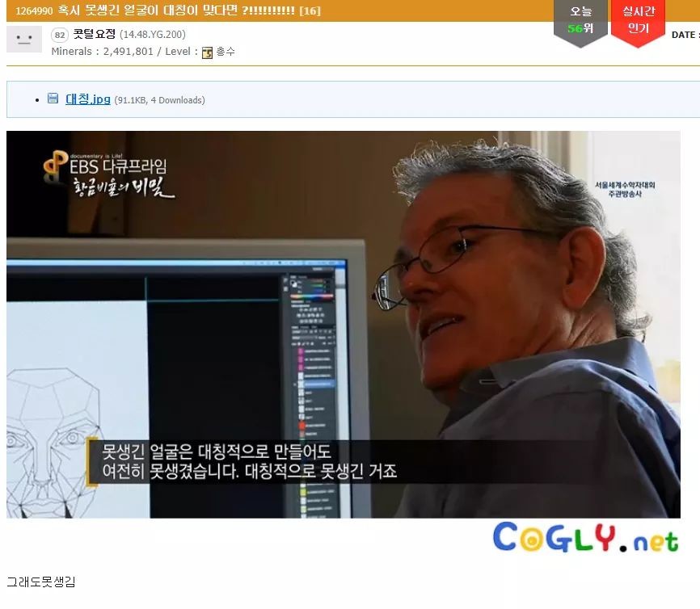
Task: Click the red 실시간 인기 badge
Action: pyautogui.click(x=638, y=21)
